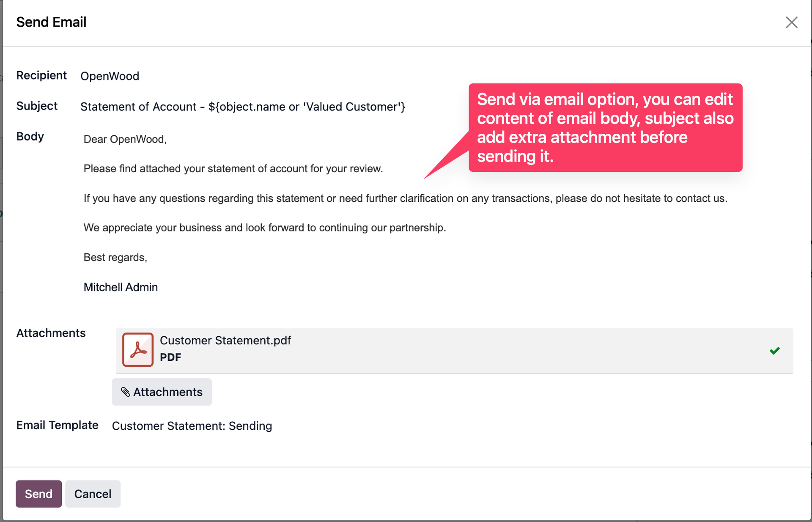Close the Send Email dialog with the X
Image resolution: width=812 pixels, height=522 pixels.
[792, 22]
